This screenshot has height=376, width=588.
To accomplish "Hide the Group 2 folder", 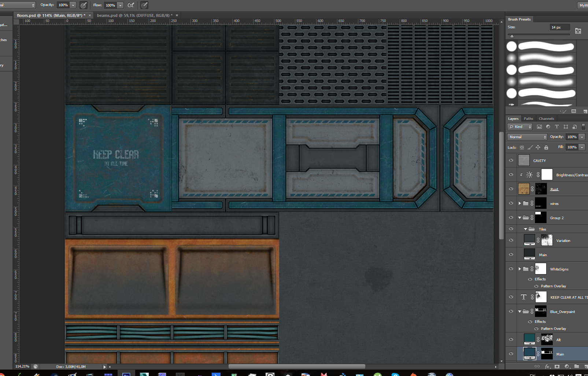I will tap(511, 218).
